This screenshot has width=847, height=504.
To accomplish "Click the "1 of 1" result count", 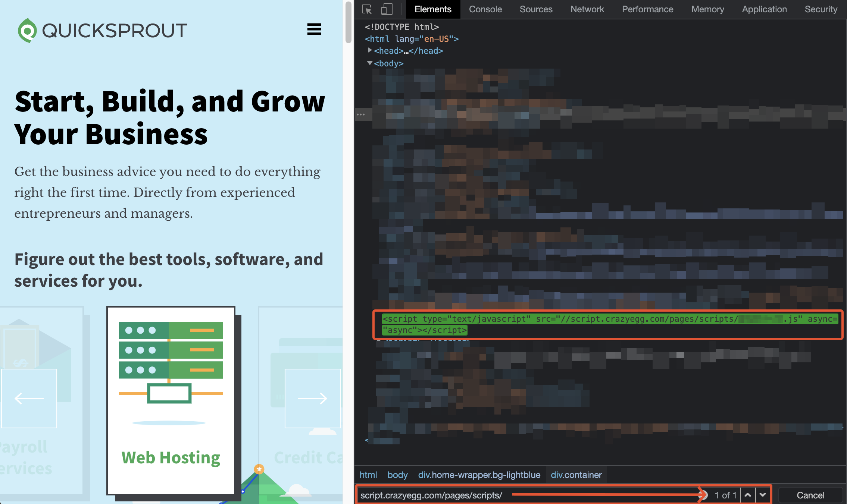I will click(725, 495).
